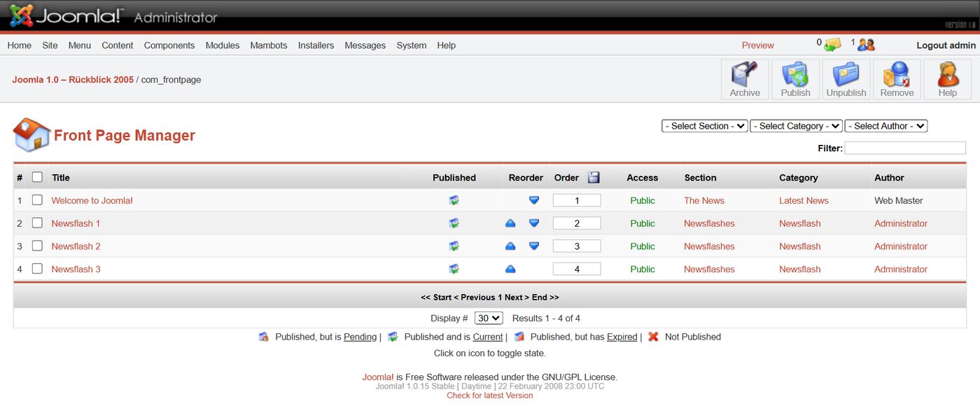Click the Archive toolbar icon
This screenshot has height=420, width=980.
(745, 79)
